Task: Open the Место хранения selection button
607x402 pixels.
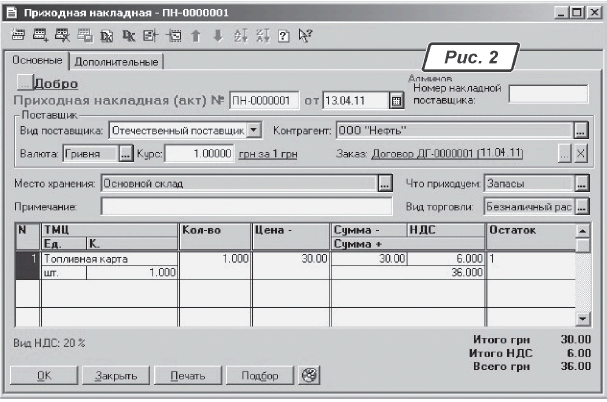Action: [384, 183]
